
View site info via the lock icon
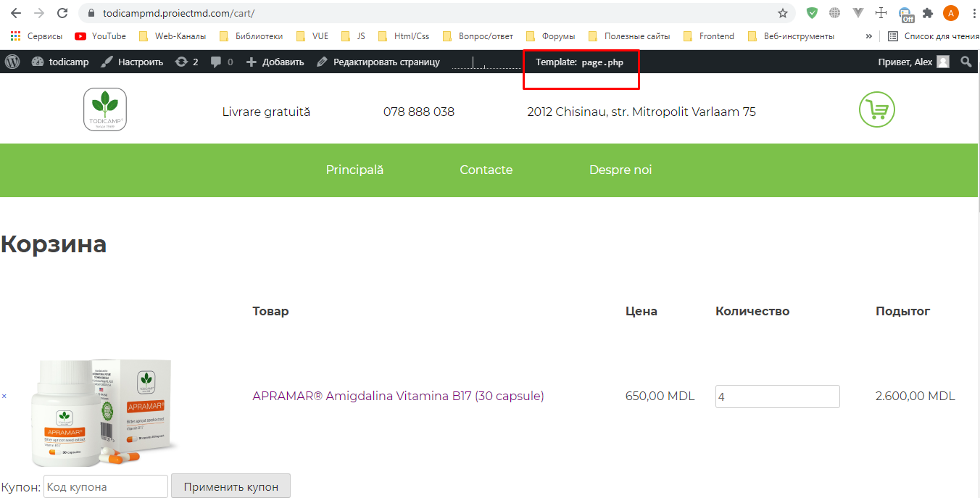coord(91,13)
